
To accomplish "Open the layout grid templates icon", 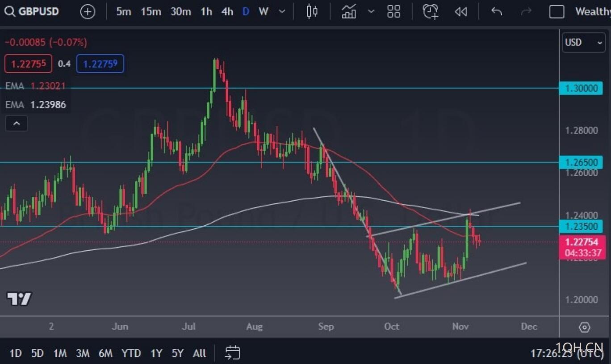I will pos(393,12).
